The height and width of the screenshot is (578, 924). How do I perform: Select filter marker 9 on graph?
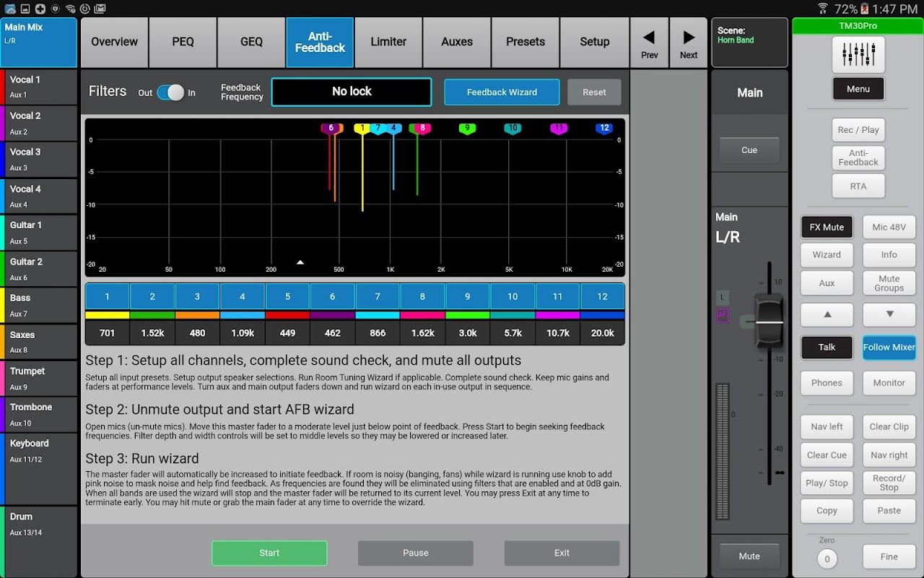click(x=467, y=129)
